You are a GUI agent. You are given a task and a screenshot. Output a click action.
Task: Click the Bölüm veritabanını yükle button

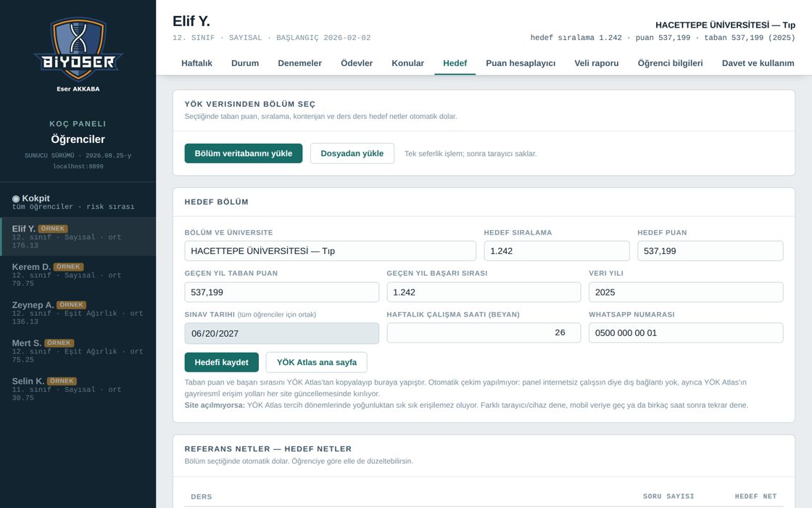244,153
